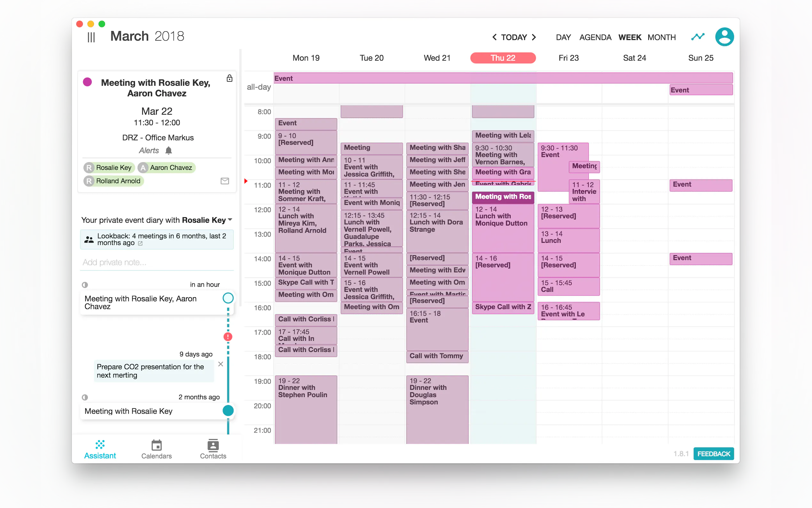Click the FEEDBACK button
Viewport: 812px width, 508px height.
[x=713, y=454]
